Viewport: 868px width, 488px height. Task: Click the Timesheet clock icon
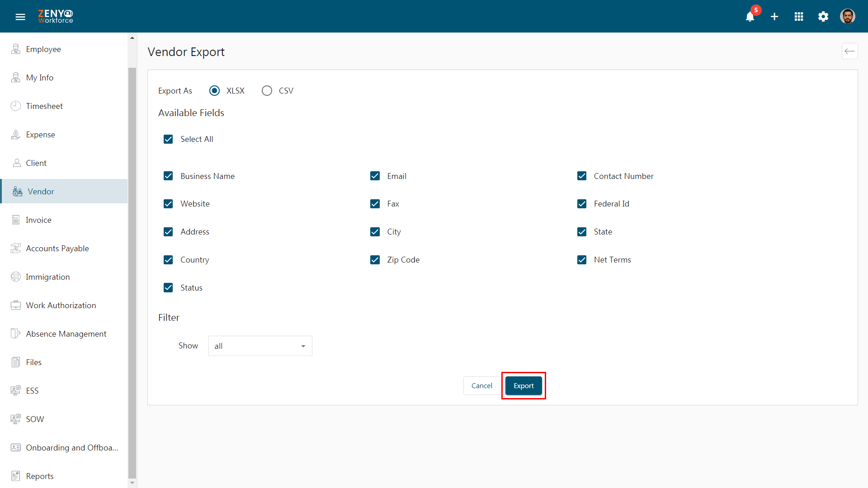click(16, 106)
